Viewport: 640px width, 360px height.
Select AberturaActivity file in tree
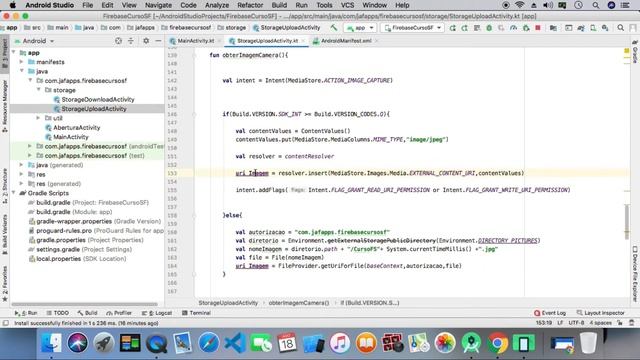pos(76,127)
